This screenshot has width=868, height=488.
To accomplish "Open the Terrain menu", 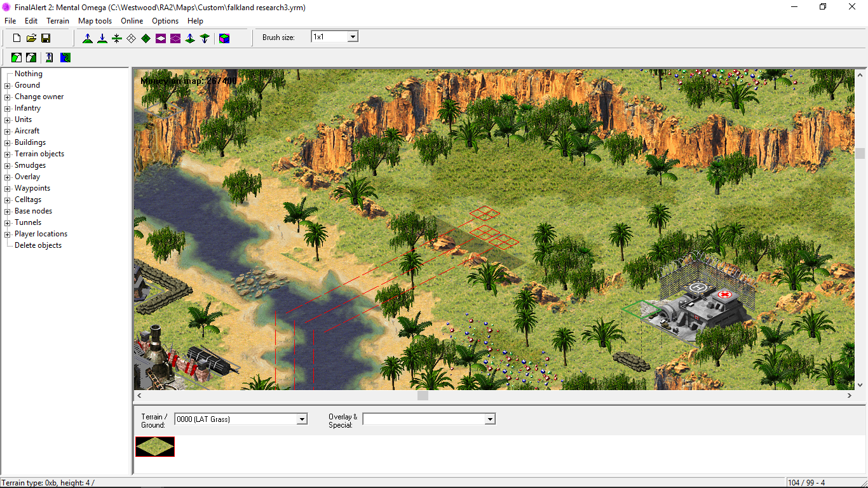I will (58, 21).
